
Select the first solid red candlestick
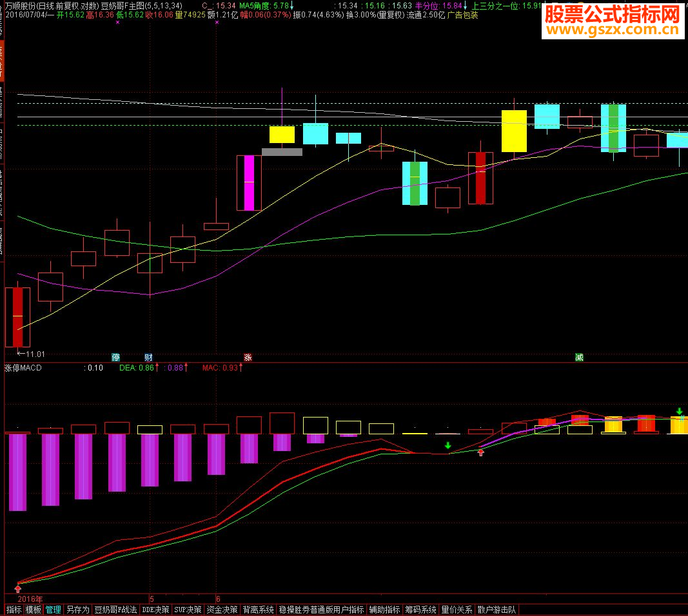(x=17, y=317)
